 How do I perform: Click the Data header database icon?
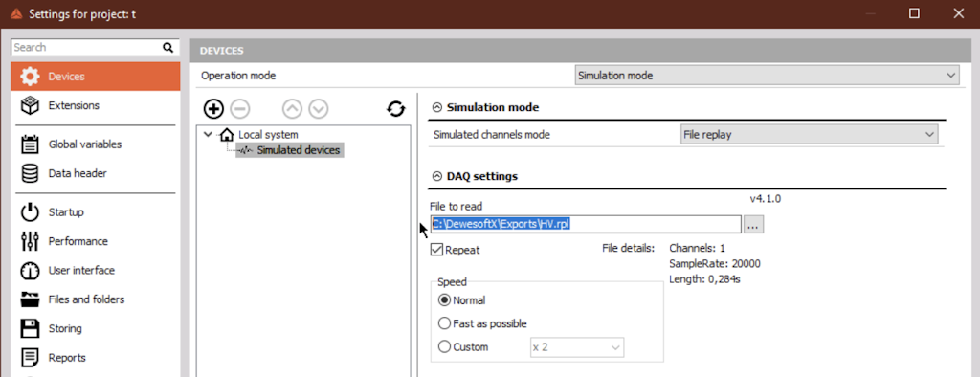click(30, 173)
